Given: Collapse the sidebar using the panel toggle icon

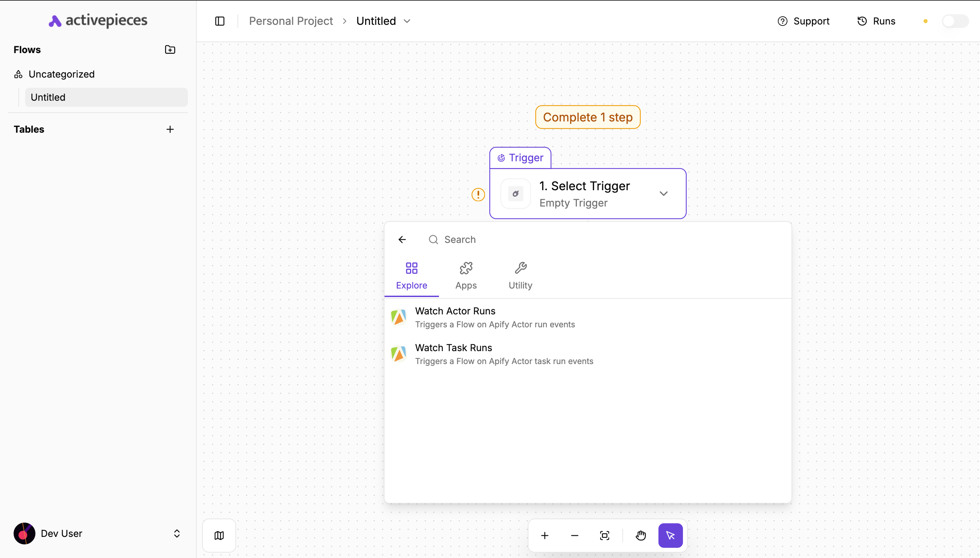Looking at the screenshot, I should [219, 21].
